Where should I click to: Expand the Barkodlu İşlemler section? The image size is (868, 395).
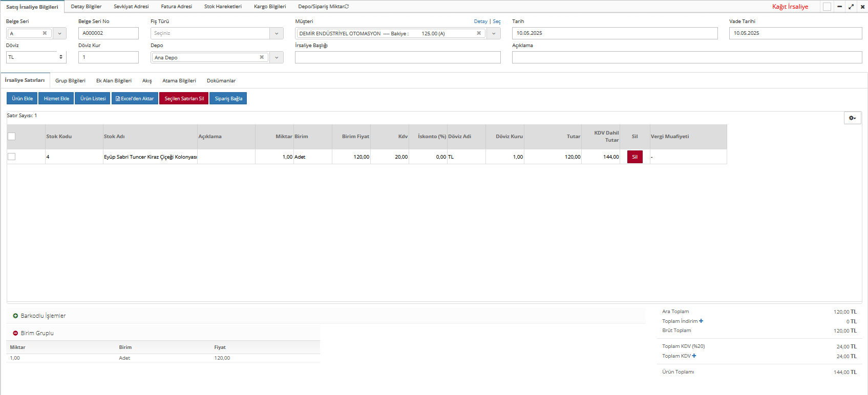15,316
